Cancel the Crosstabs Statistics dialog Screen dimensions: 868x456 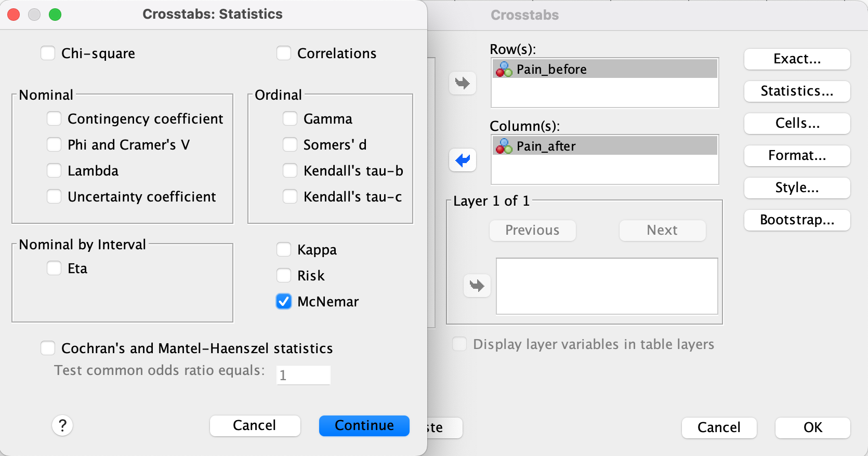(x=255, y=425)
